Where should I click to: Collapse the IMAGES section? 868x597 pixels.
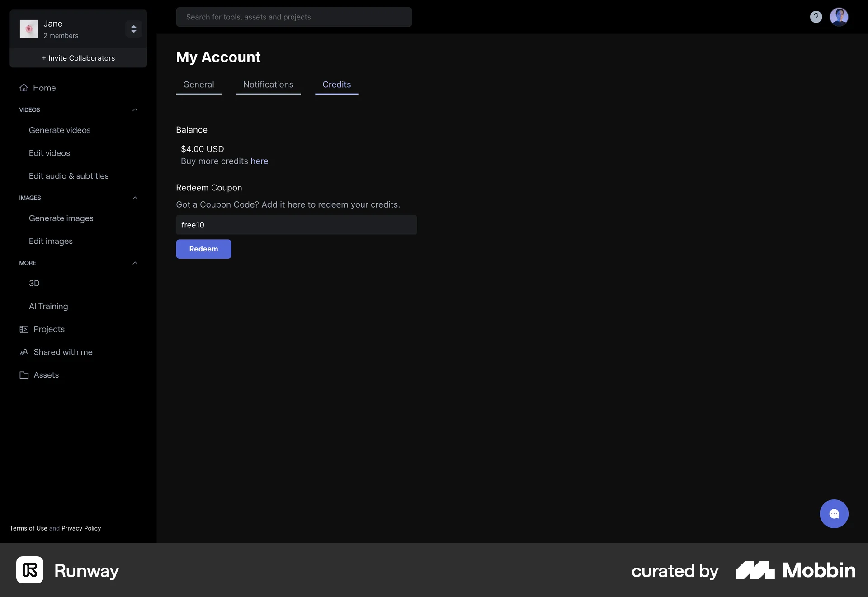pos(135,198)
